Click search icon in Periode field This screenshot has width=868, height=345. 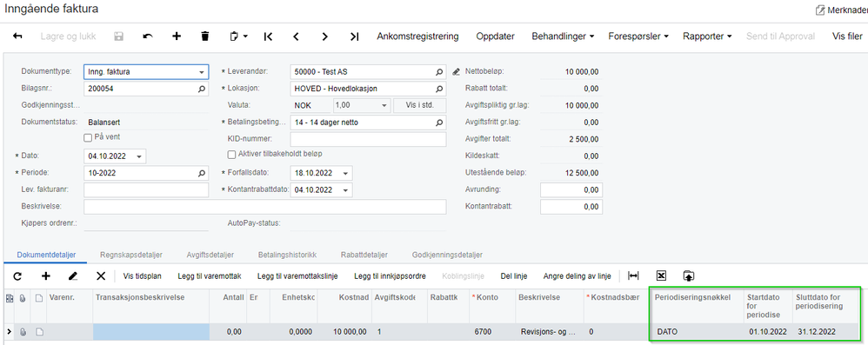click(202, 174)
